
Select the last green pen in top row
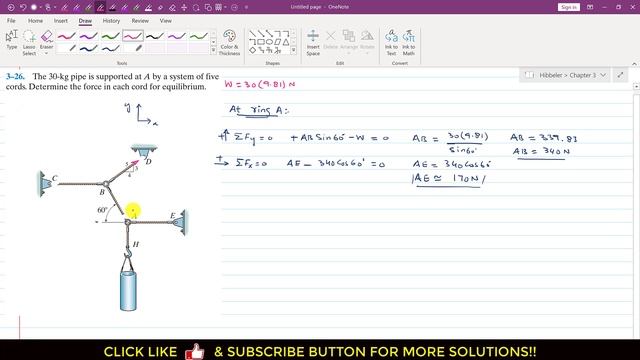tap(199, 36)
